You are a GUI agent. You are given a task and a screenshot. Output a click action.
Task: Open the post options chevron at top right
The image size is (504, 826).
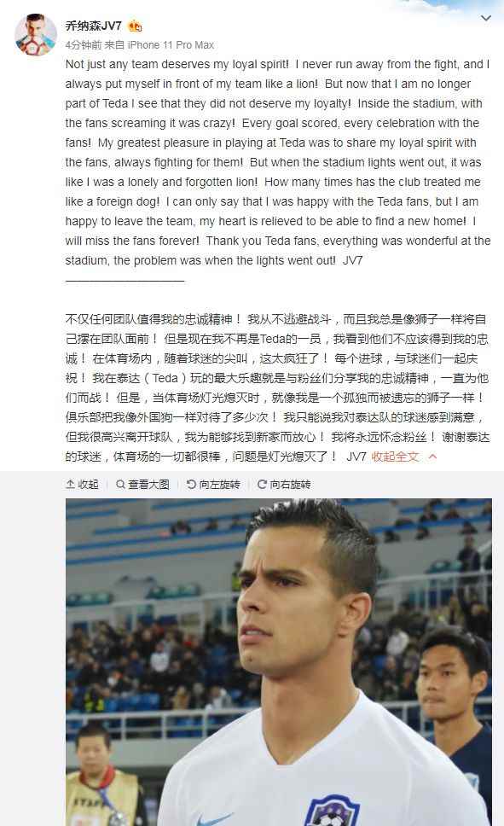(486, 19)
